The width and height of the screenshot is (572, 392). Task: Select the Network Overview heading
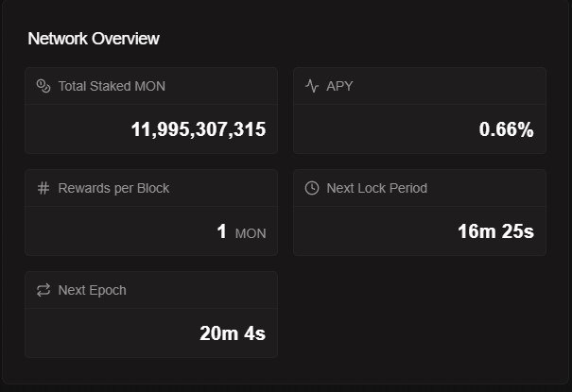94,39
